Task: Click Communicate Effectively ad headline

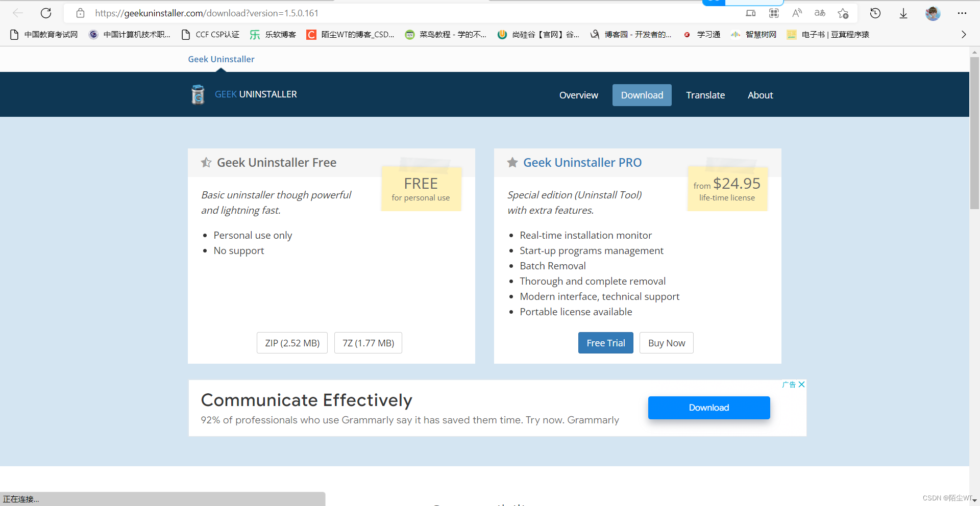Action: coord(306,400)
